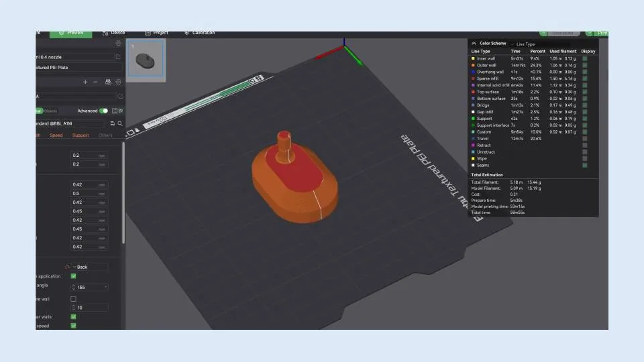Click the settings panel vertical scrollbar
Viewport: 644px width, 362px height.
click(x=123, y=193)
